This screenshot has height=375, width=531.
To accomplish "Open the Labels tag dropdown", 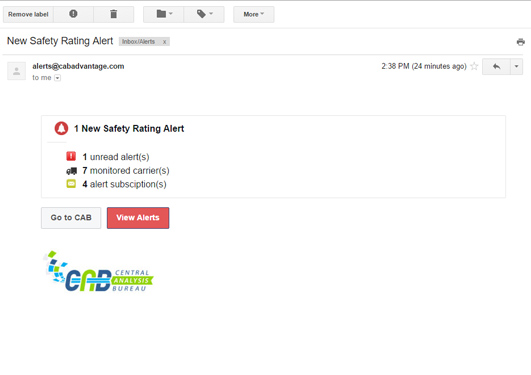I will pos(204,14).
